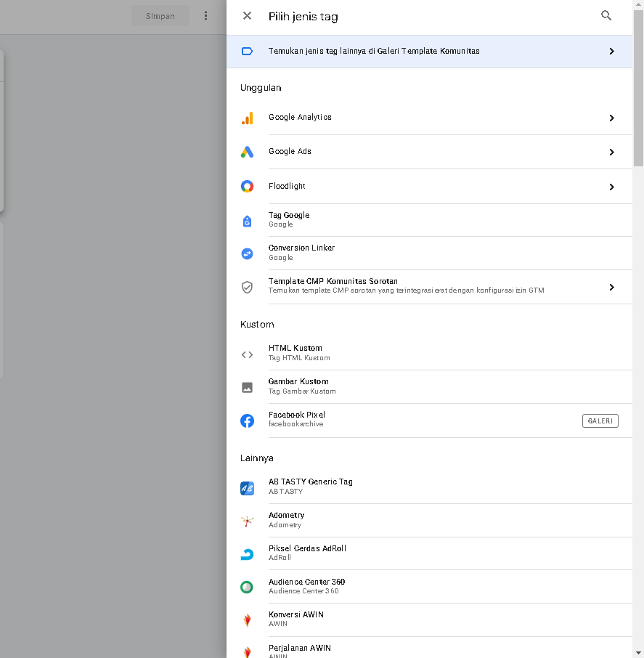Click the AB TASTY logo icon

[247, 489]
